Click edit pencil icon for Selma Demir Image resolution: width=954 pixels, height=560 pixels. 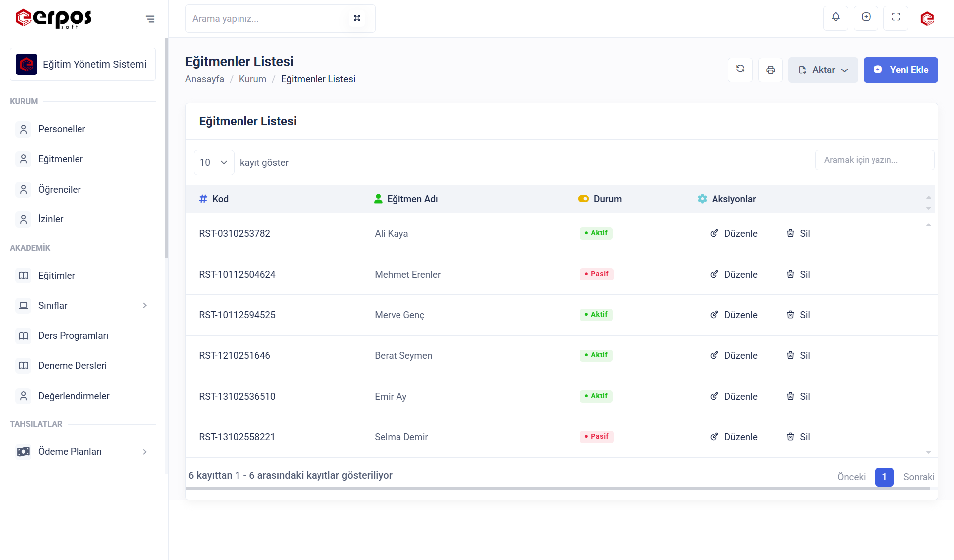point(715,437)
